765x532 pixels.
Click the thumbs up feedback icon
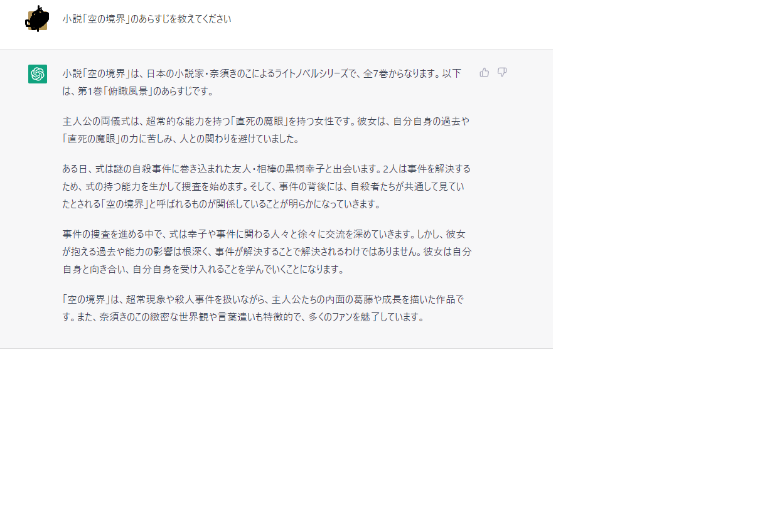[x=484, y=72]
